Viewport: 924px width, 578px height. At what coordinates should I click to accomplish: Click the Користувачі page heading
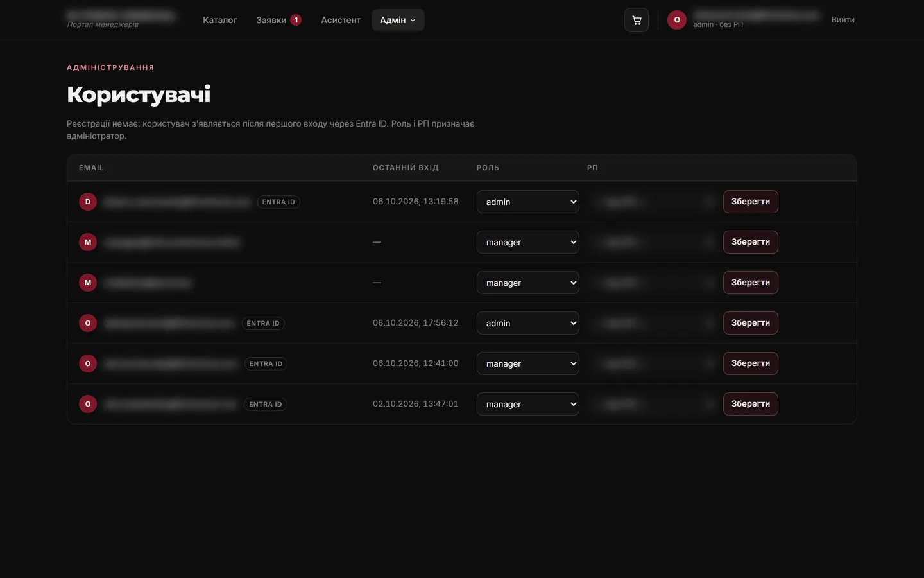coord(139,94)
